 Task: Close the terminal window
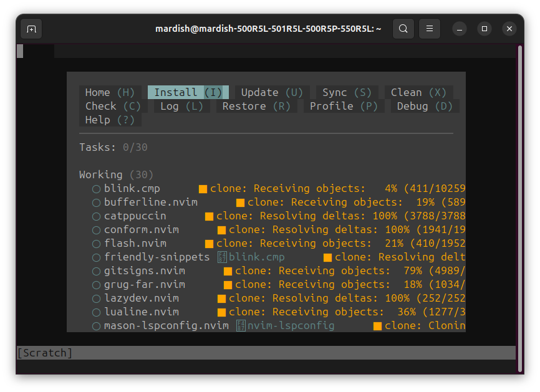(509, 29)
